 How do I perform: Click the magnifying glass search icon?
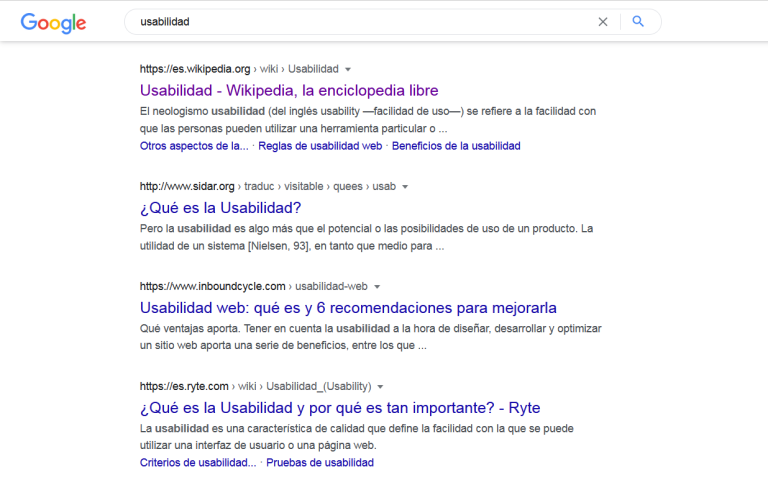click(x=638, y=21)
